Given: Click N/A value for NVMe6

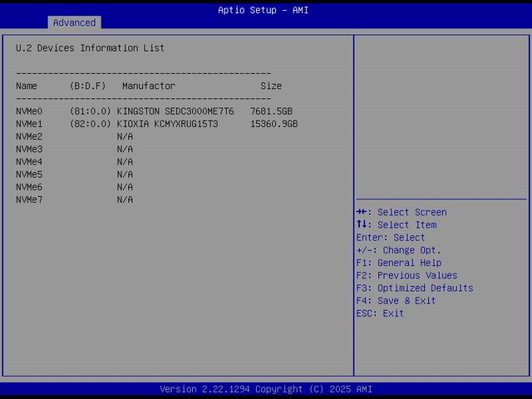Looking at the screenshot, I should 125,187.
